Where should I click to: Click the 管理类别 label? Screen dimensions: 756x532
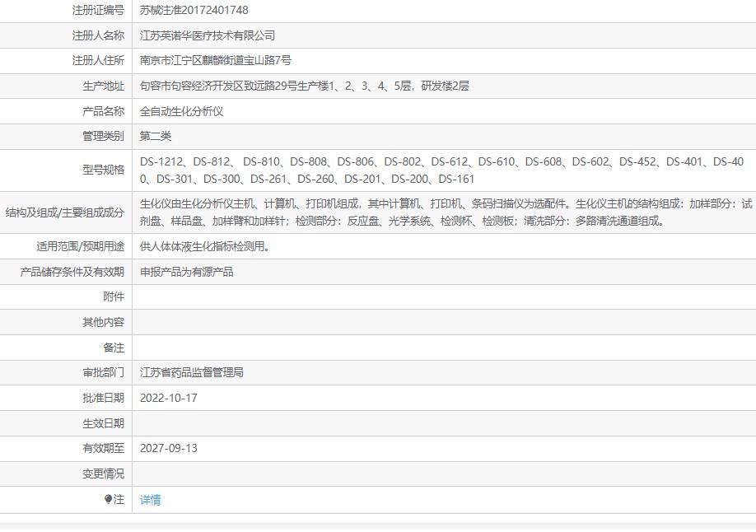tap(103, 136)
